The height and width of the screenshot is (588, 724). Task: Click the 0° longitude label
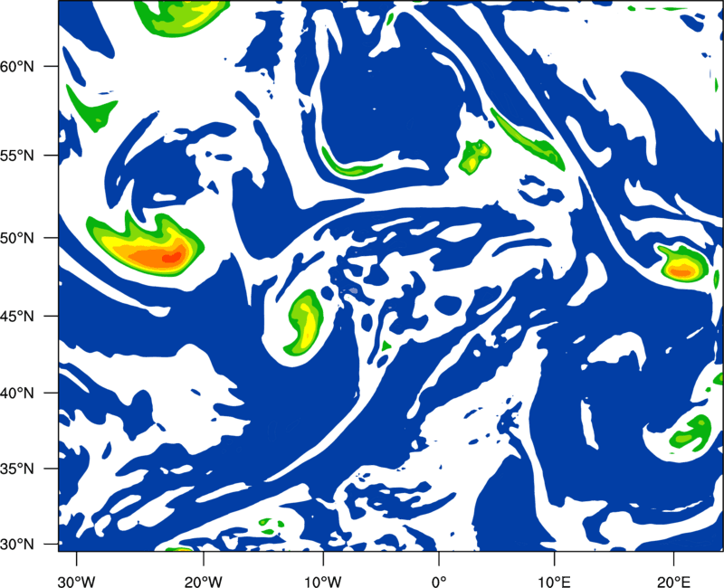pyautogui.click(x=439, y=582)
